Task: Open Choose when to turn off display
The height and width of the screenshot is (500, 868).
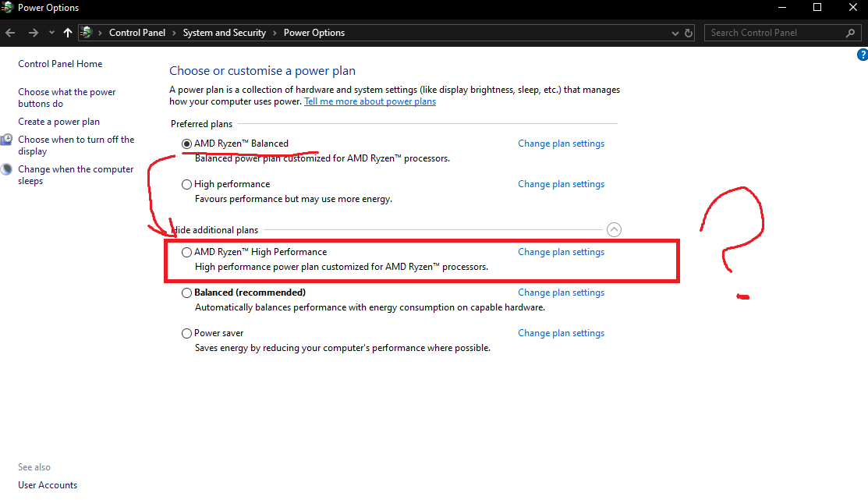Action: pos(76,145)
